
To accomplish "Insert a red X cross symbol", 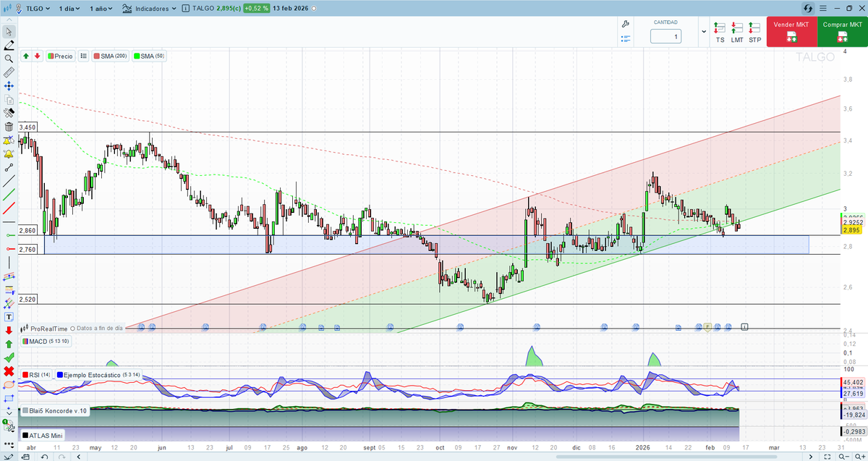I will coord(9,371).
